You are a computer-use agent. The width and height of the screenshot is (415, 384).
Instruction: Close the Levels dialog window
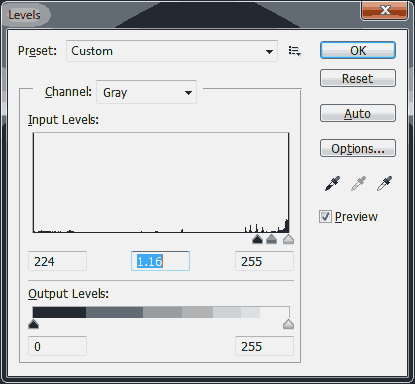pyautogui.click(x=385, y=10)
